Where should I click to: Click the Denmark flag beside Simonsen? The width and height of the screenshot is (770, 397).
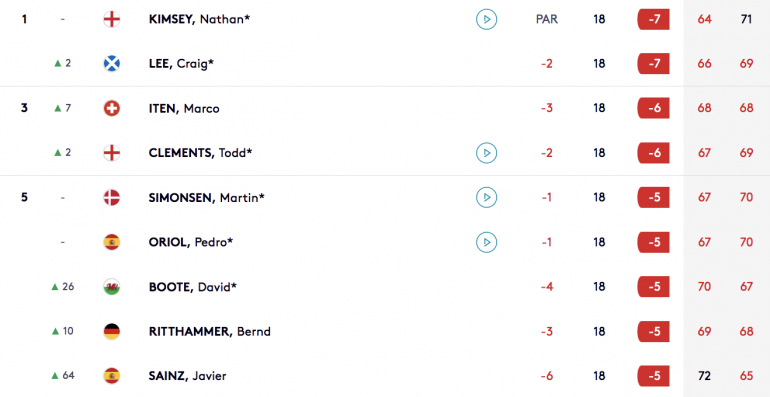pyautogui.click(x=112, y=198)
